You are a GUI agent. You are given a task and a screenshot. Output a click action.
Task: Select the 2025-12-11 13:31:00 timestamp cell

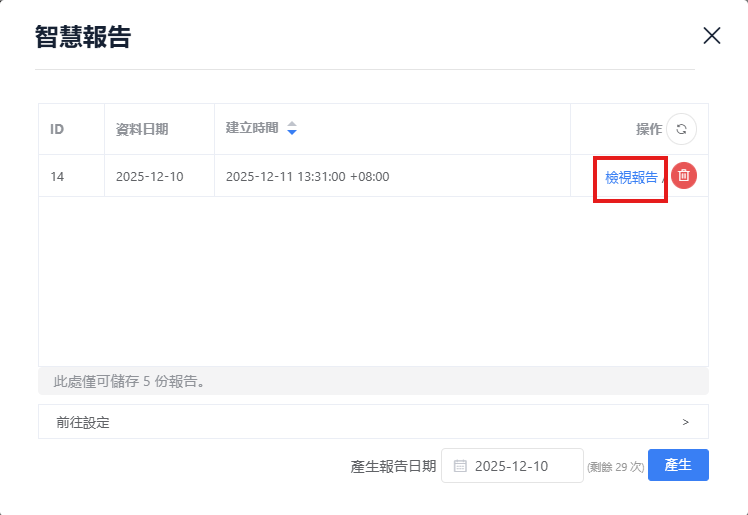pos(307,177)
